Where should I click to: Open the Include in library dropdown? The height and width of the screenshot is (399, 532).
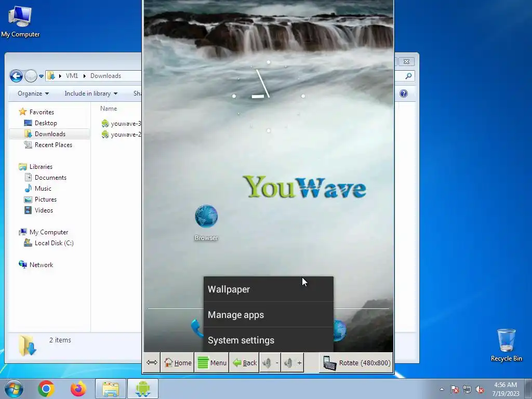pos(91,94)
